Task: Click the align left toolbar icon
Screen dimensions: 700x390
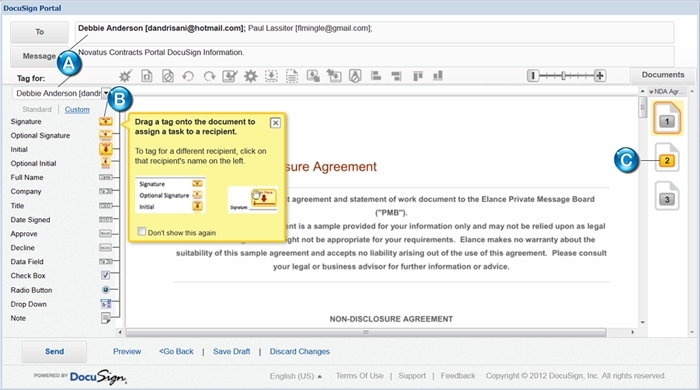Action: click(376, 76)
